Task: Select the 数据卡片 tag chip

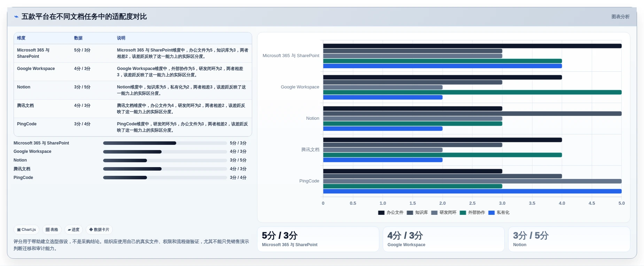Action: (99, 230)
